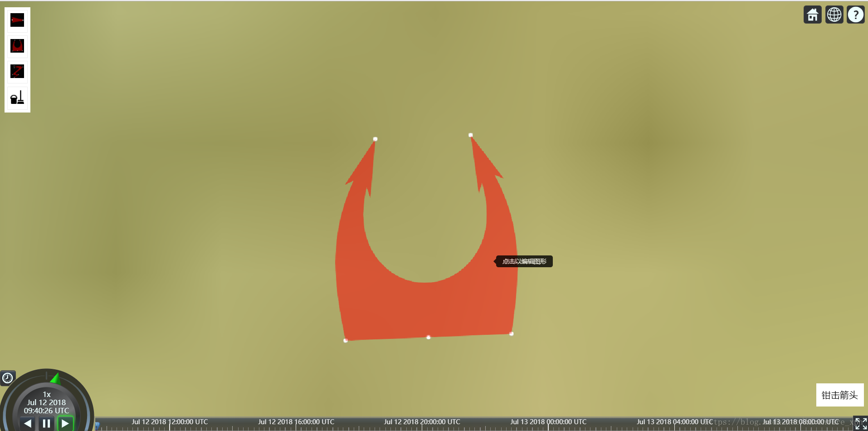Click the current time marker on timeline
The height and width of the screenshot is (431, 868).
[x=97, y=426]
